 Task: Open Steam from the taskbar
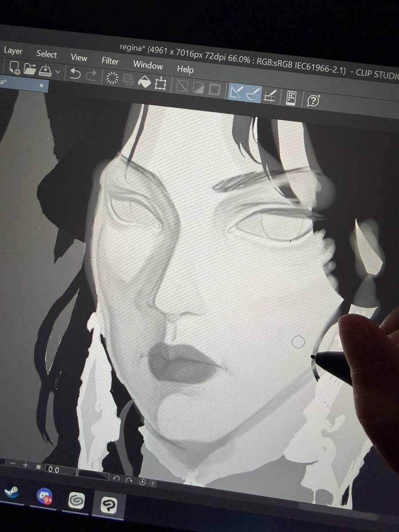coord(11,493)
